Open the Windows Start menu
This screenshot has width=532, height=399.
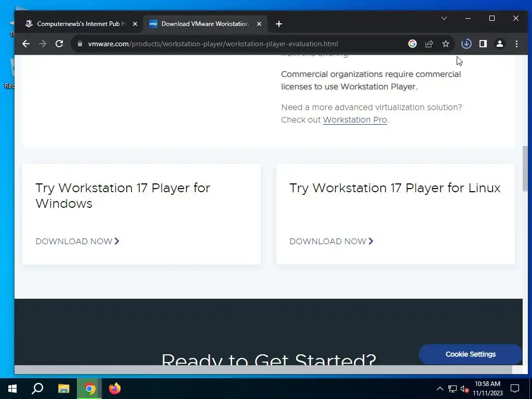tap(12, 389)
